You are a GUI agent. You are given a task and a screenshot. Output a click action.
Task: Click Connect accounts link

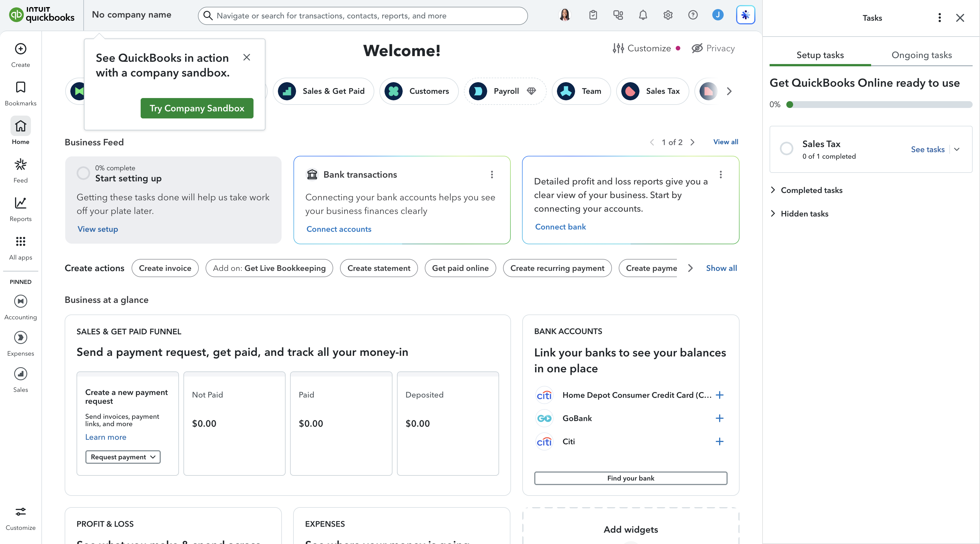point(339,229)
